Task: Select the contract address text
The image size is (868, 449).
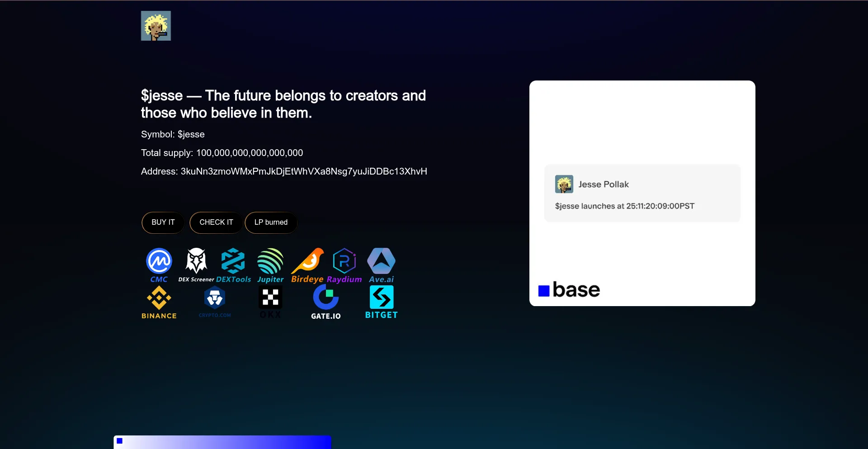Action: [303, 171]
